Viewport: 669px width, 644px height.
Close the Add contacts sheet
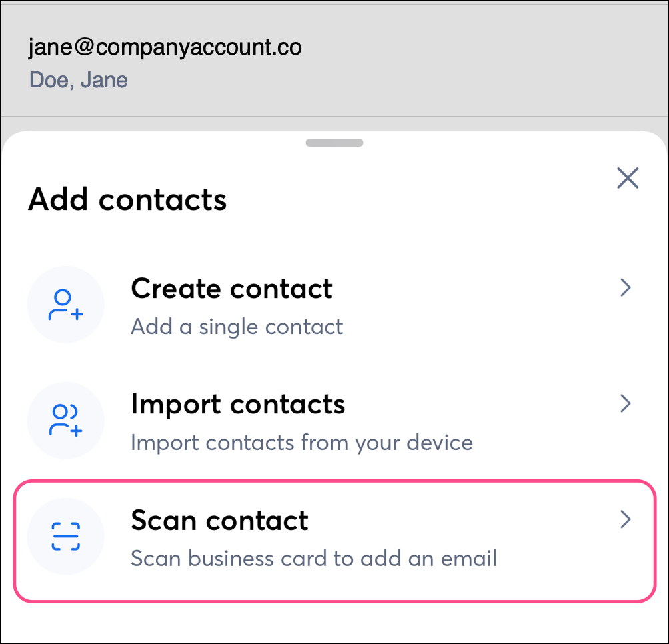(628, 178)
